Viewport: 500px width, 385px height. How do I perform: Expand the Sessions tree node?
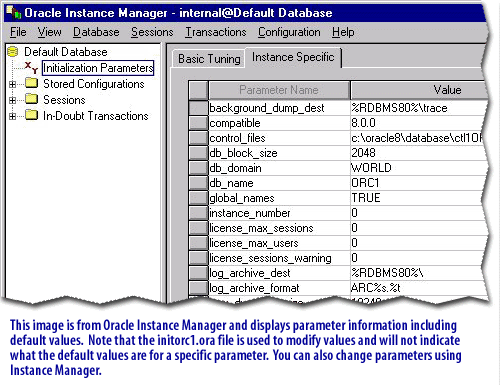point(12,100)
